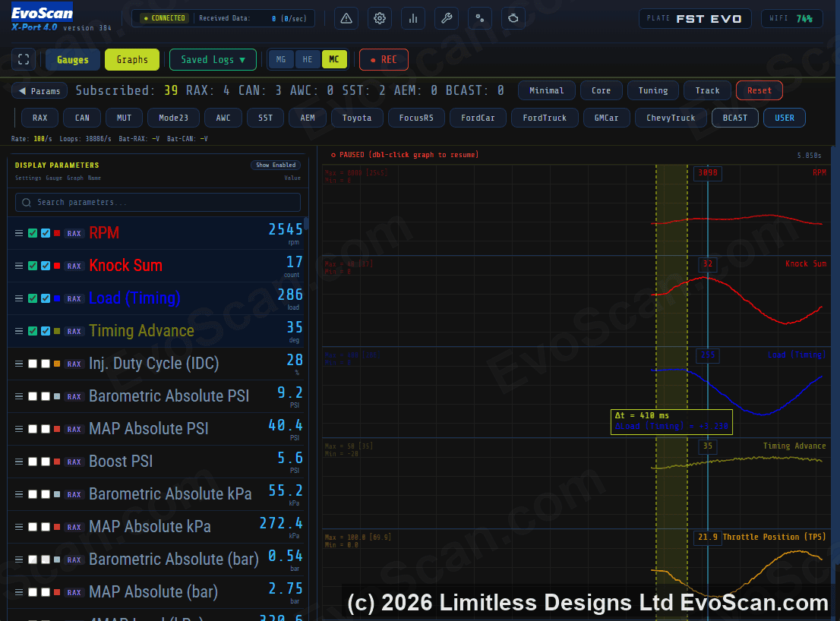Select the HE mode button

tap(308, 59)
